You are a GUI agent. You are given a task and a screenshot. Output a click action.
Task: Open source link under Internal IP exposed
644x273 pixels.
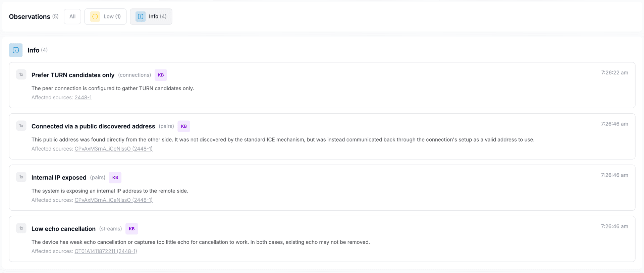[113, 200]
